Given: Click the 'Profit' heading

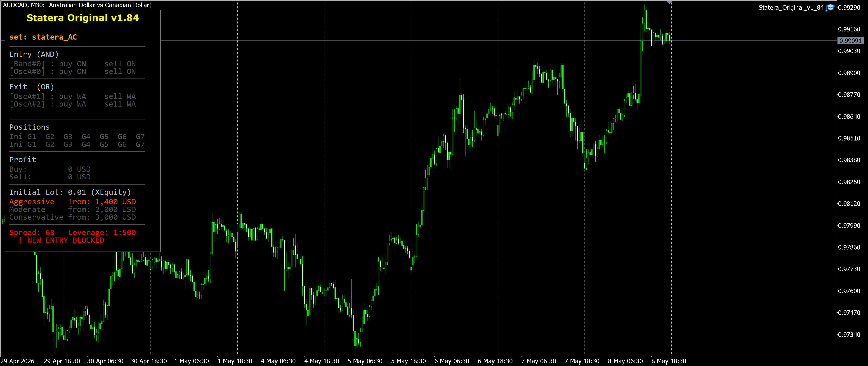Looking at the screenshot, I should point(23,159).
